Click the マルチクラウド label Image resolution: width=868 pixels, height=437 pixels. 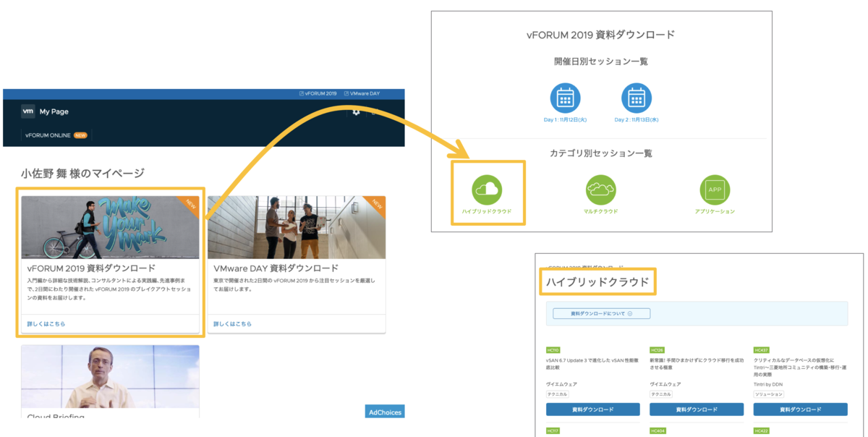click(601, 211)
